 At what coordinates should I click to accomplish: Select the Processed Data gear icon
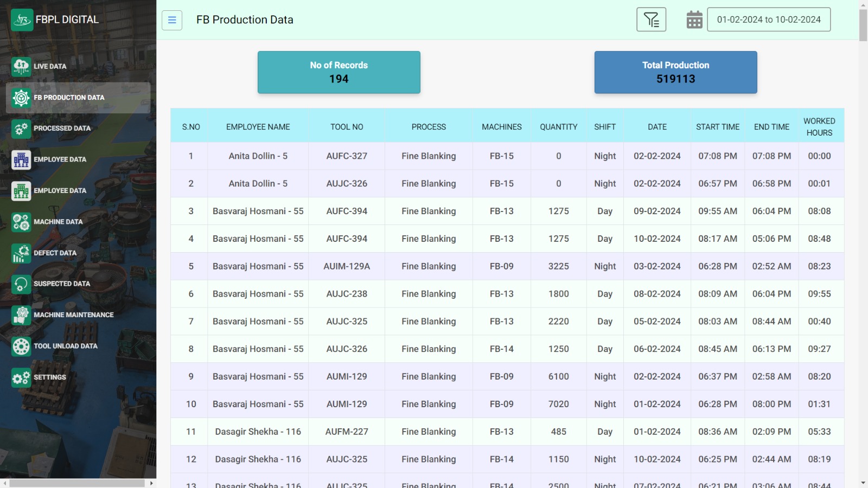(x=21, y=129)
